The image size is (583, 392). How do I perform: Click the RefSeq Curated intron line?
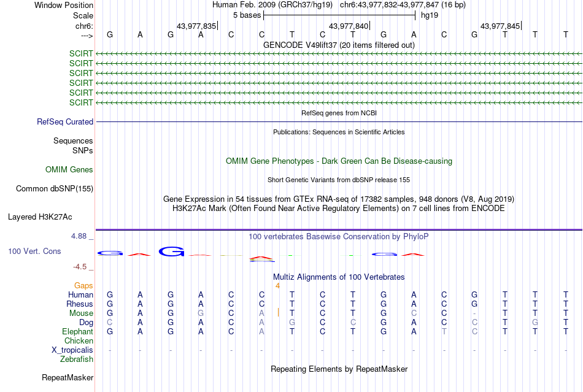pyautogui.click(x=339, y=122)
